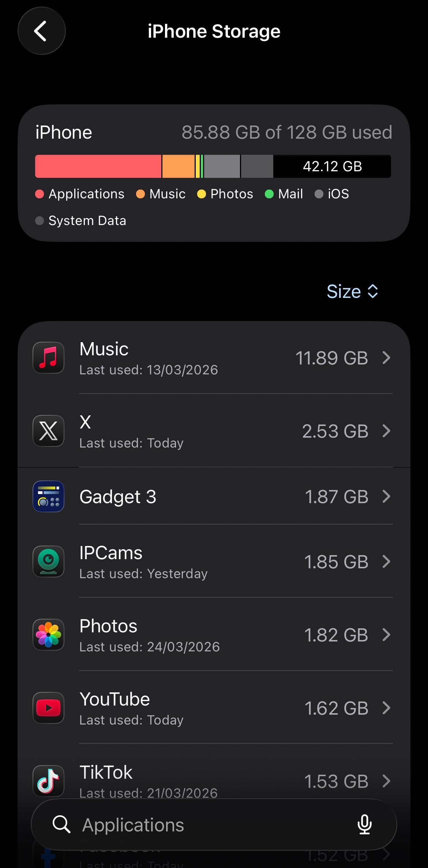Tap the red Applications storage bar segment
Screen dimensions: 428x868
click(98, 167)
